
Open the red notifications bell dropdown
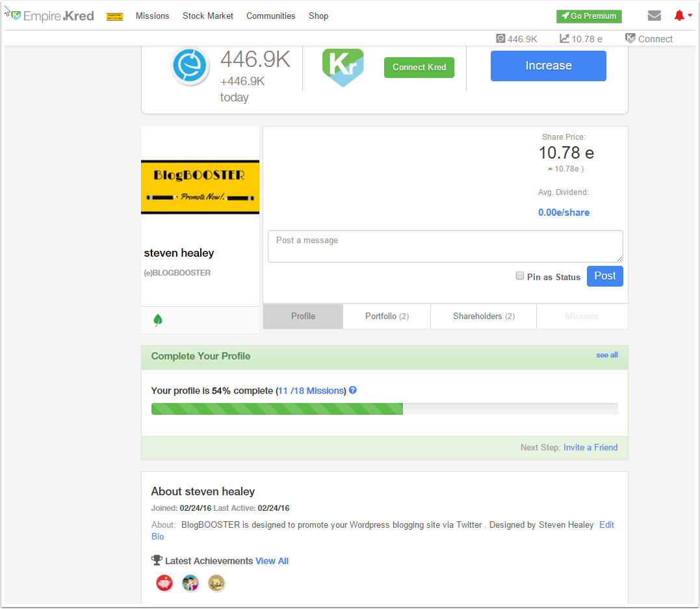pos(682,16)
